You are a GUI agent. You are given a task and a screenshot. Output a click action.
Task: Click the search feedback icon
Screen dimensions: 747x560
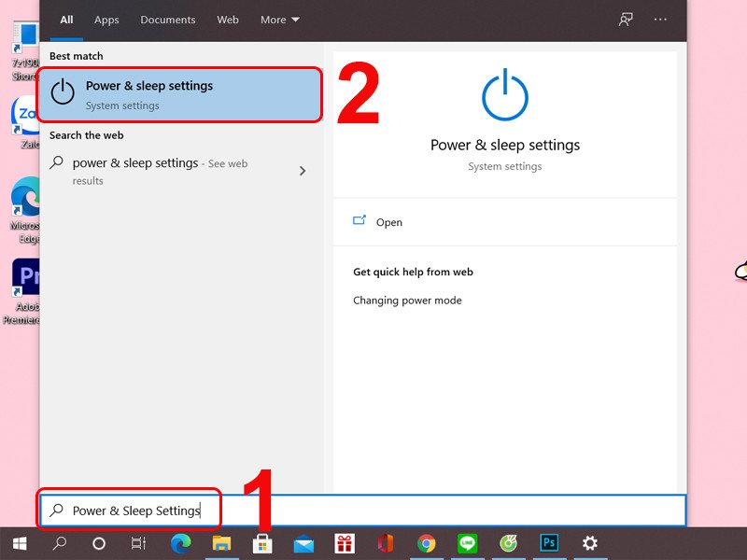click(x=626, y=20)
